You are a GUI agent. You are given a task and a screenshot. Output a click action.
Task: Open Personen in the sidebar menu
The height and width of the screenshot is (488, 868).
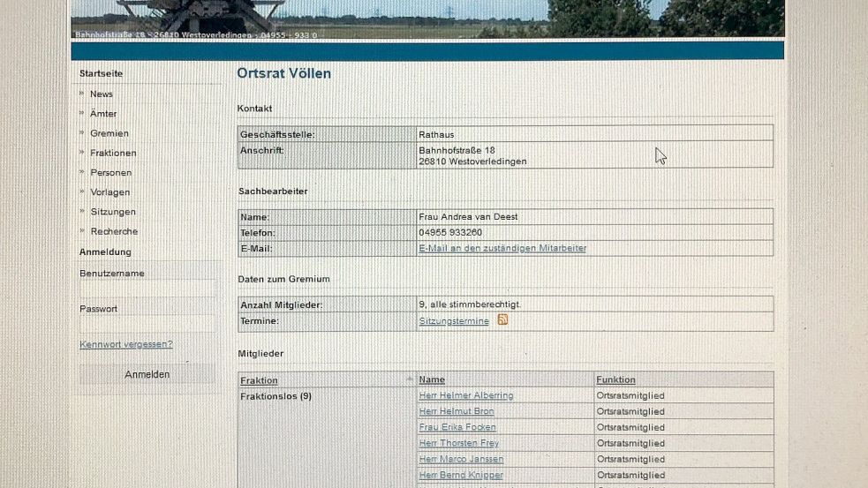pyautogui.click(x=111, y=173)
